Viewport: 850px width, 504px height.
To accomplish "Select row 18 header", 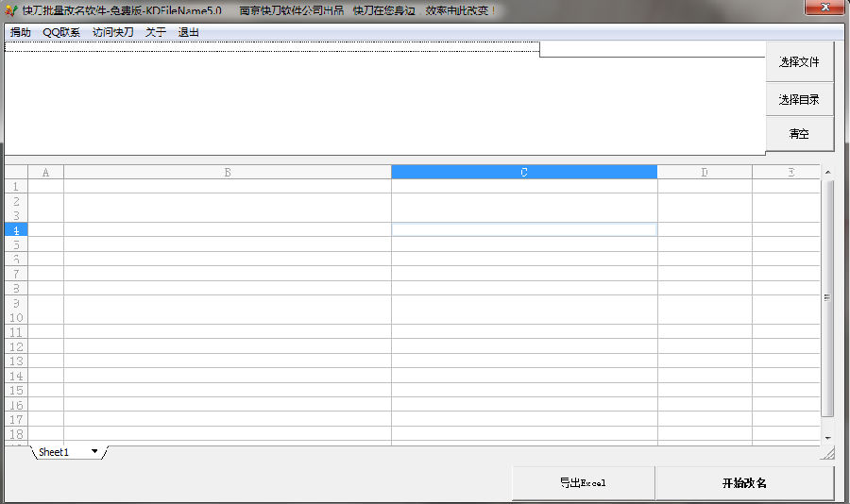I will (16, 434).
